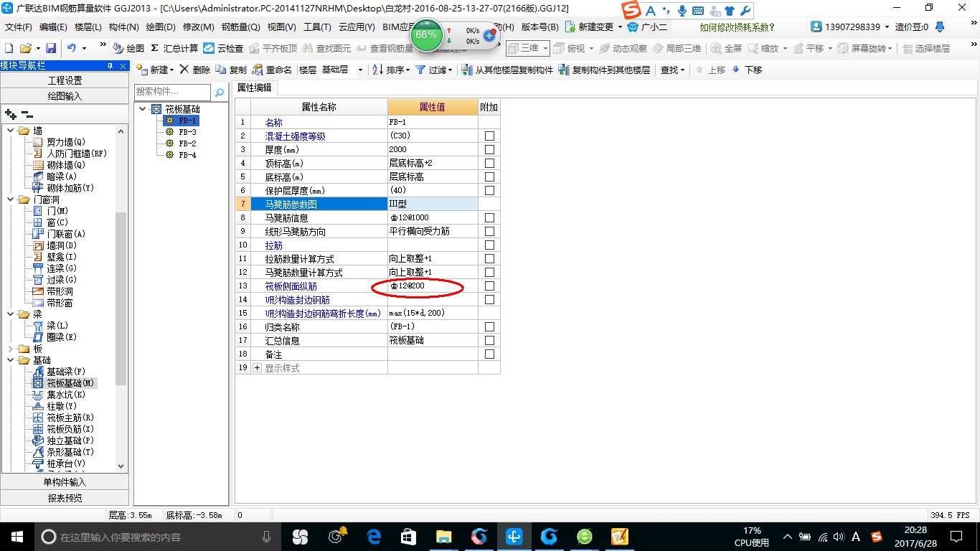Select 基础梁(F) in navigation tree
The width and height of the screenshot is (980, 551).
pos(65,372)
